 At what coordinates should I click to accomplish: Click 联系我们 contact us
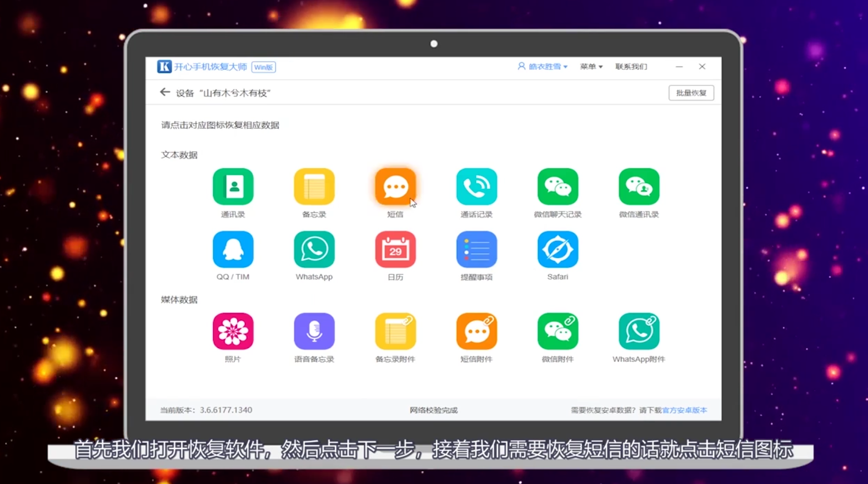[x=631, y=67]
